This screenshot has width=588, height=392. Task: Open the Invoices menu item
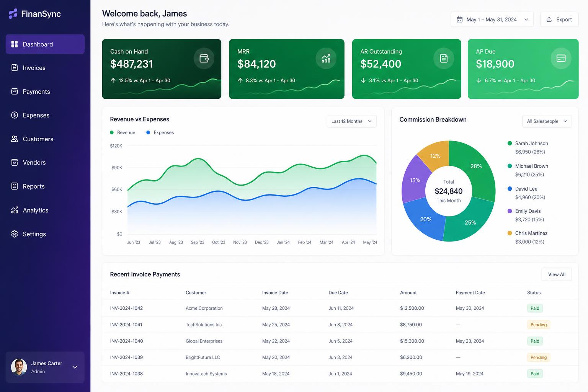[45, 68]
